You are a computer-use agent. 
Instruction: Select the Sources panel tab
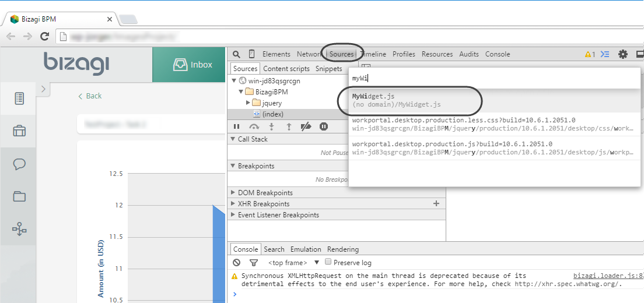342,54
